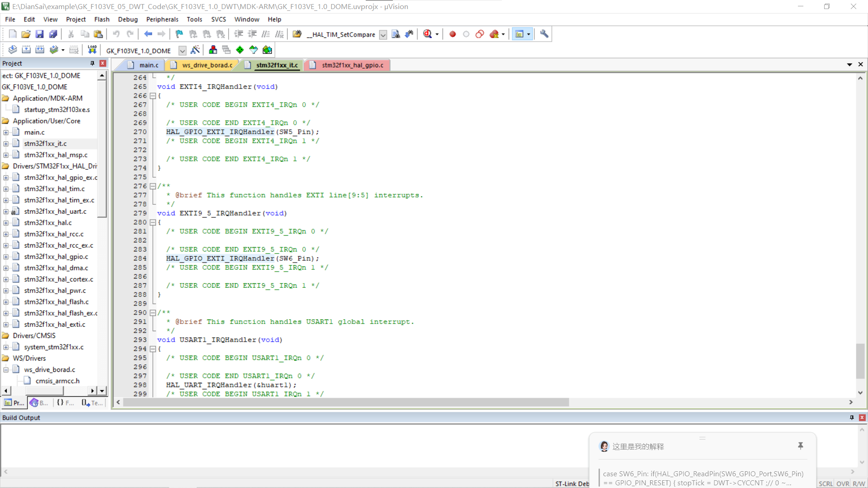
Task: Open the target selection dropdown
Action: 183,51
